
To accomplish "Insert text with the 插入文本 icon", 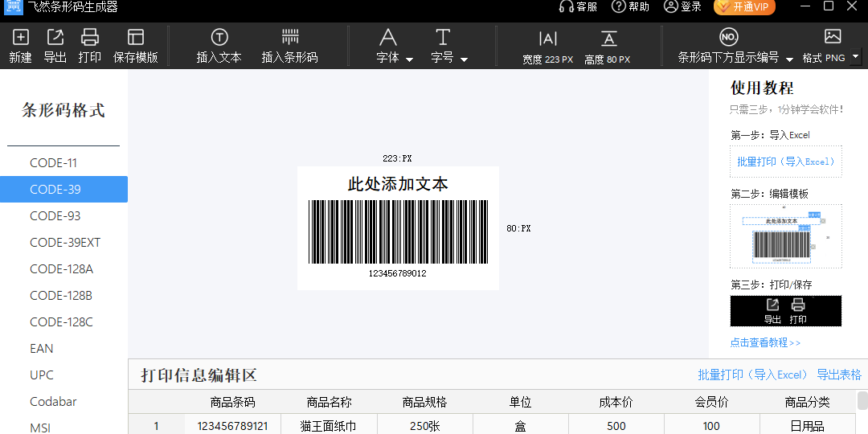I will [219, 37].
